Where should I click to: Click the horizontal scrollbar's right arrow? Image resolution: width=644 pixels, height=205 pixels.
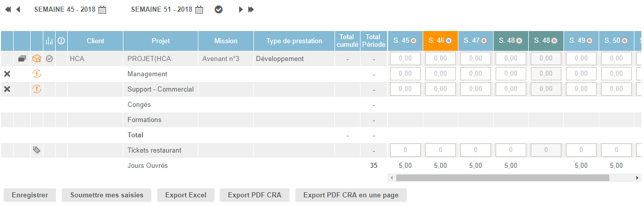[x=637, y=178]
